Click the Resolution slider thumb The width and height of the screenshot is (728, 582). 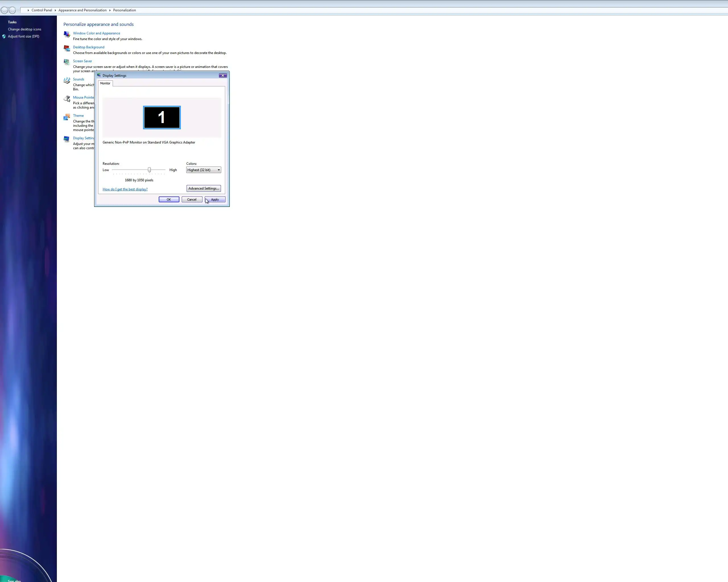tap(149, 170)
